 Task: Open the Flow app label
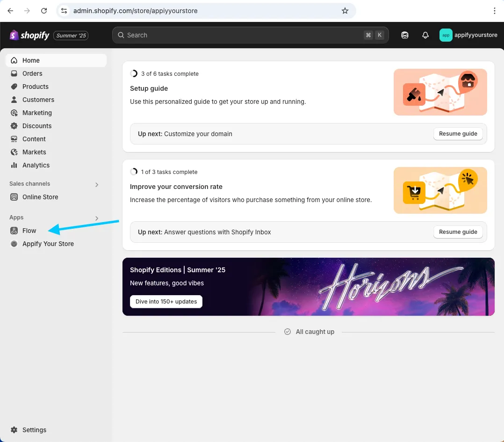(x=29, y=231)
